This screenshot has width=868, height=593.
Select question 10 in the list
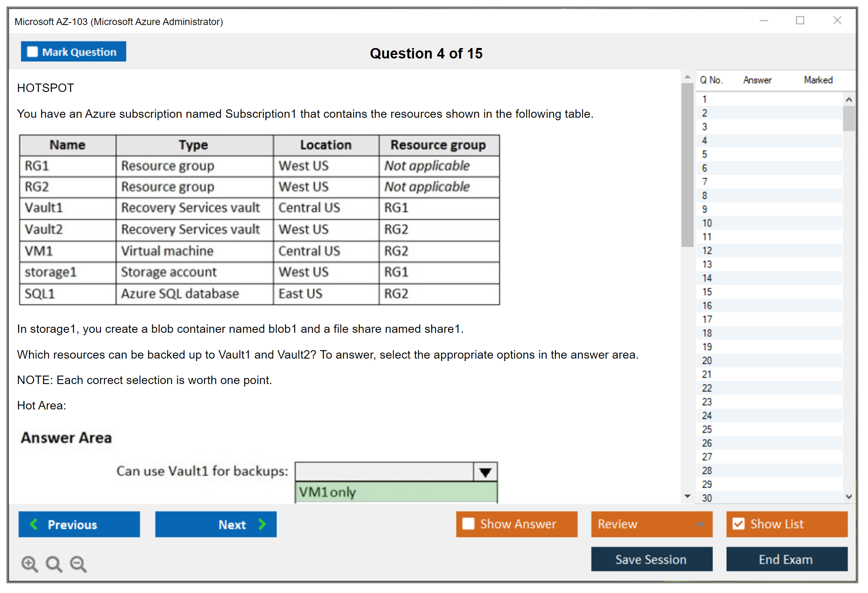coord(707,223)
